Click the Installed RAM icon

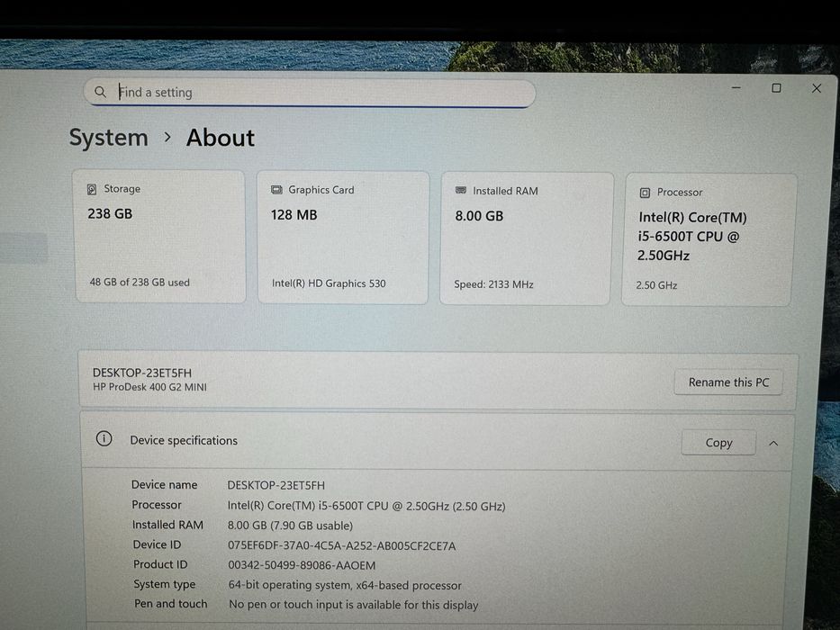click(x=461, y=190)
